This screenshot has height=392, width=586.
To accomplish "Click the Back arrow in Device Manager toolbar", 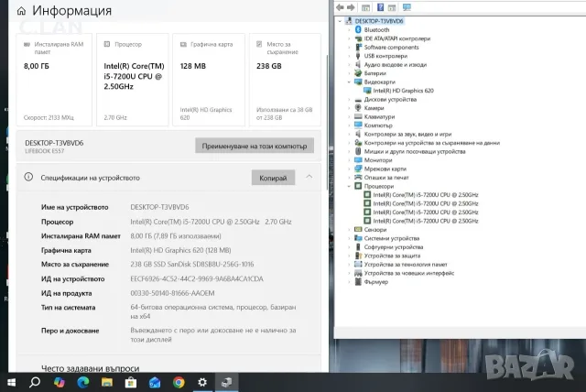I will pos(340,7).
